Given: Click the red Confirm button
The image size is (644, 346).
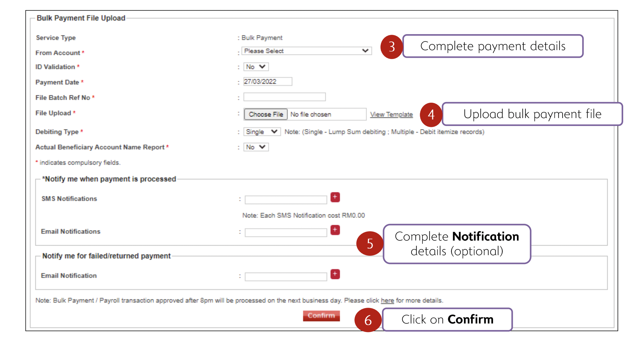Looking at the screenshot, I should [321, 316].
